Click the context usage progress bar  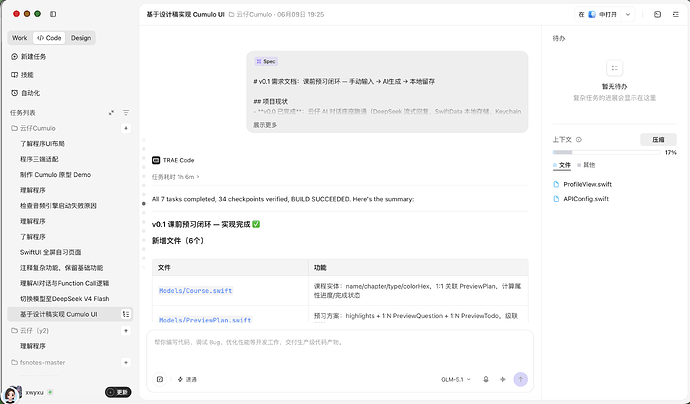tap(606, 152)
